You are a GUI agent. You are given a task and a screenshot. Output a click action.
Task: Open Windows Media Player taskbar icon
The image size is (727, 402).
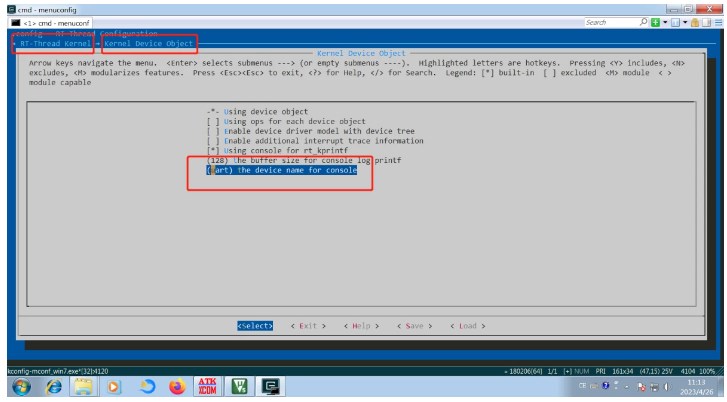tap(114, 387)
